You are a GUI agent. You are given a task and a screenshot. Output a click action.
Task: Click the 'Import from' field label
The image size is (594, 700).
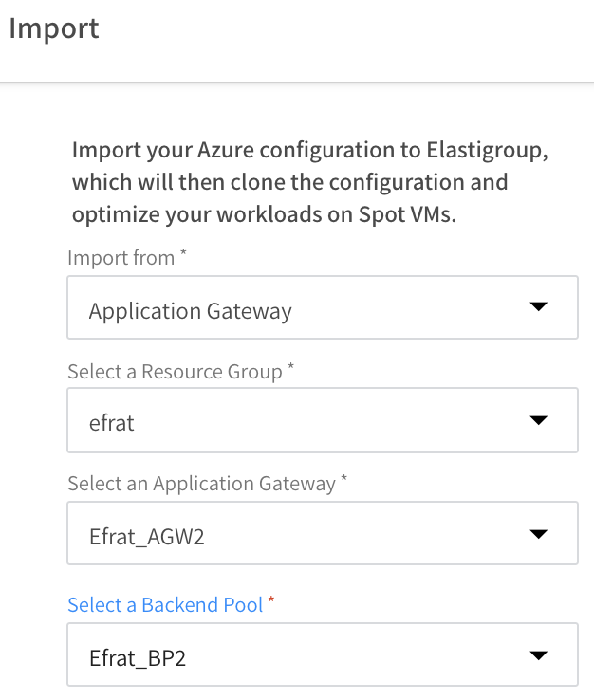point(121,258)
